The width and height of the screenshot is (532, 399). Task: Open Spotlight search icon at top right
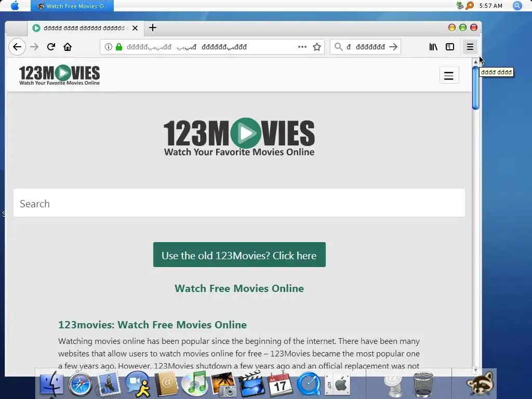(517, 6)
